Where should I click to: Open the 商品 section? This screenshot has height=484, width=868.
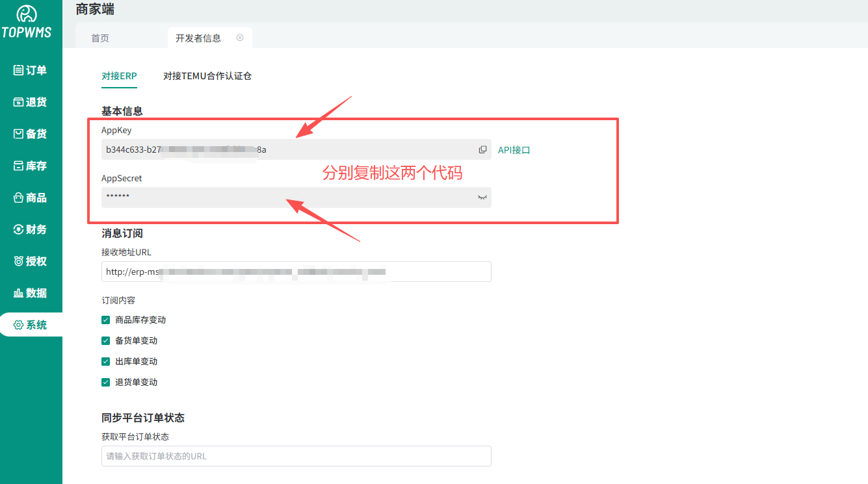(31, 197)
